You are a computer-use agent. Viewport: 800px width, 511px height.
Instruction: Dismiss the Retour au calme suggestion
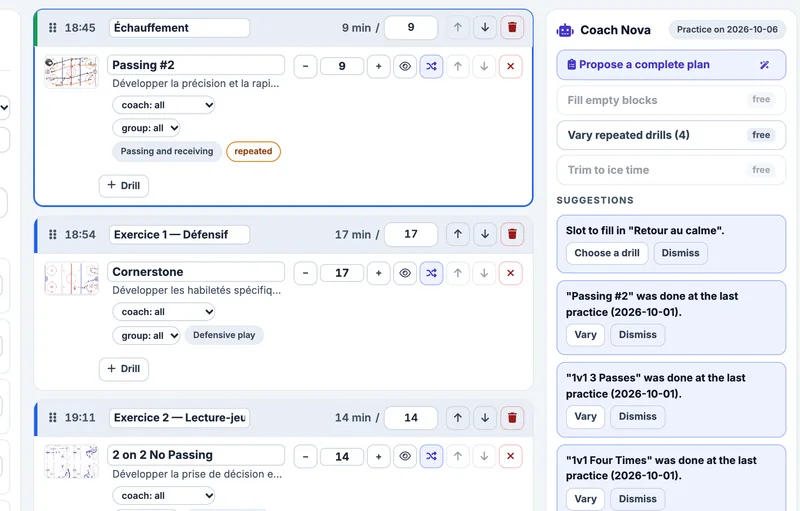point(681,253)
